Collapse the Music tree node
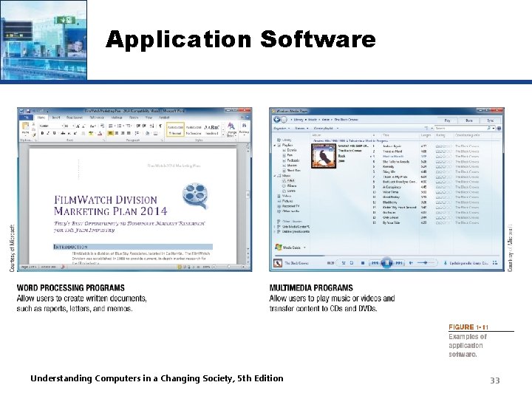Image resolution: width=532 pixels, height=399 pixels. (x=275, y=176)
